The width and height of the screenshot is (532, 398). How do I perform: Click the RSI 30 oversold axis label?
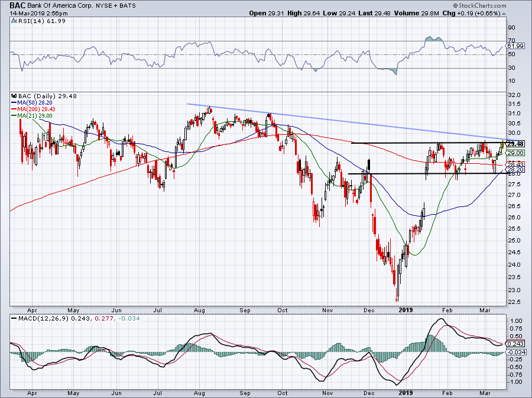pos(512,68)
